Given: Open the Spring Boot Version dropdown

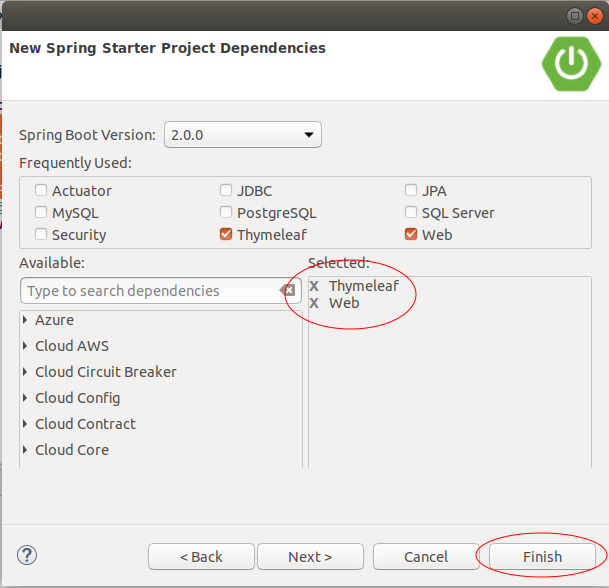Looking at the screenshot, I should 243,135.
